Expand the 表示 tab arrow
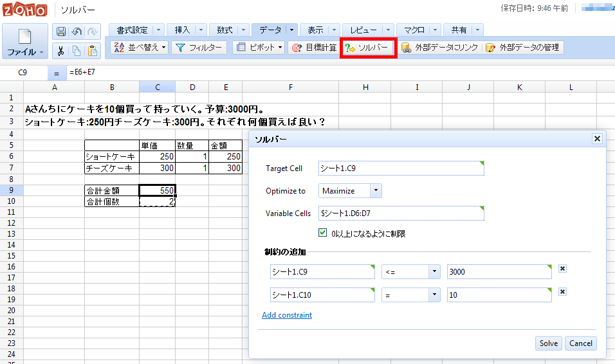615x364 pixels. 334,30
